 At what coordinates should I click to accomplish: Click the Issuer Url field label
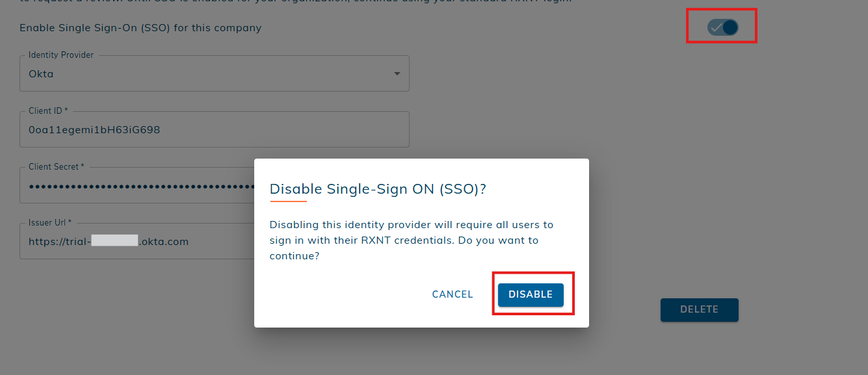pyautogui.click(x=50, y=223)
